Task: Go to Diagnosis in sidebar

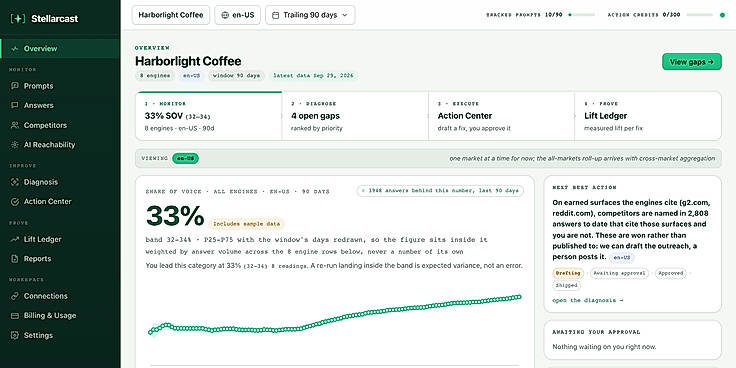Action: [x=60, y=182]
